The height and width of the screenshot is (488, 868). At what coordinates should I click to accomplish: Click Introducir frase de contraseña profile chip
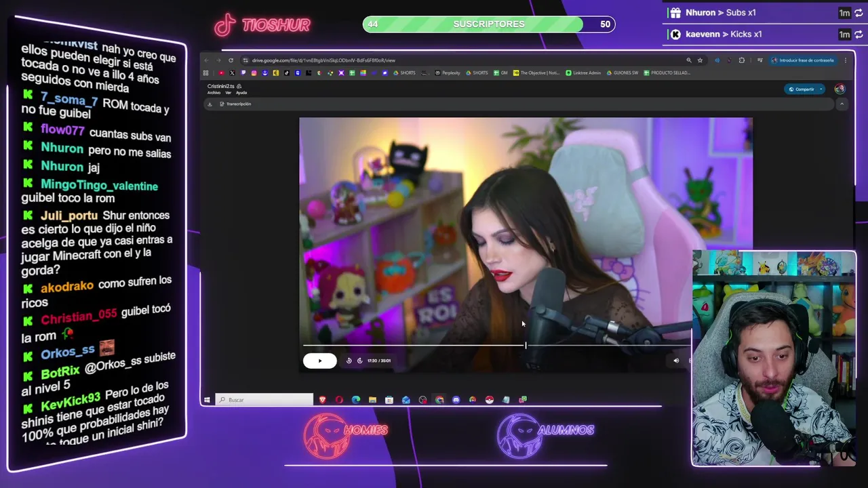coord(803,60)
